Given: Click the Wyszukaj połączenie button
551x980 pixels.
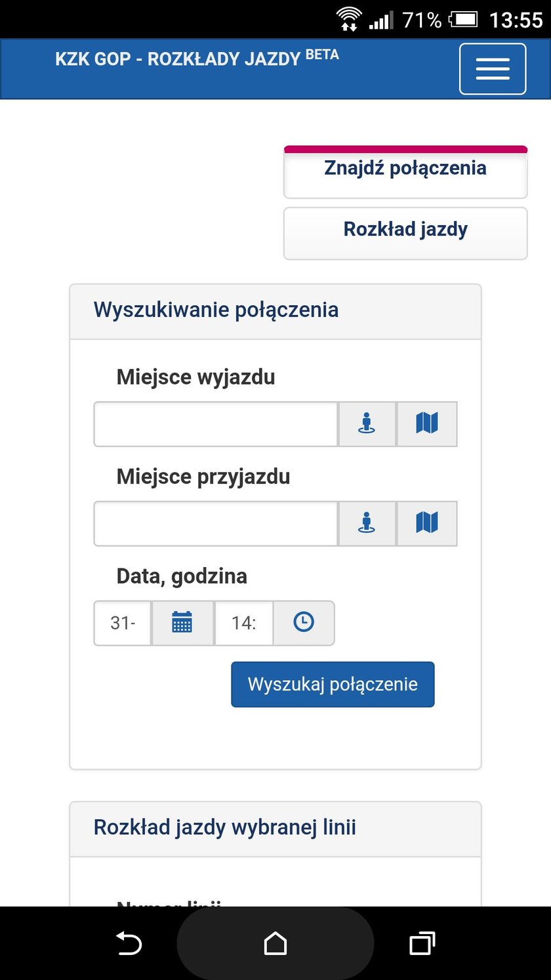Looking at the screenshot, I should pos(333,685).
